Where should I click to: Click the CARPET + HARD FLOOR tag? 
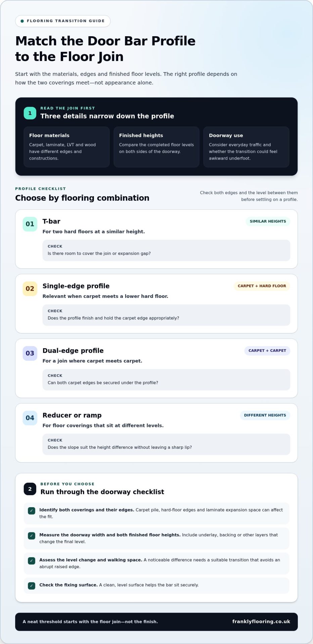[262, 286]
